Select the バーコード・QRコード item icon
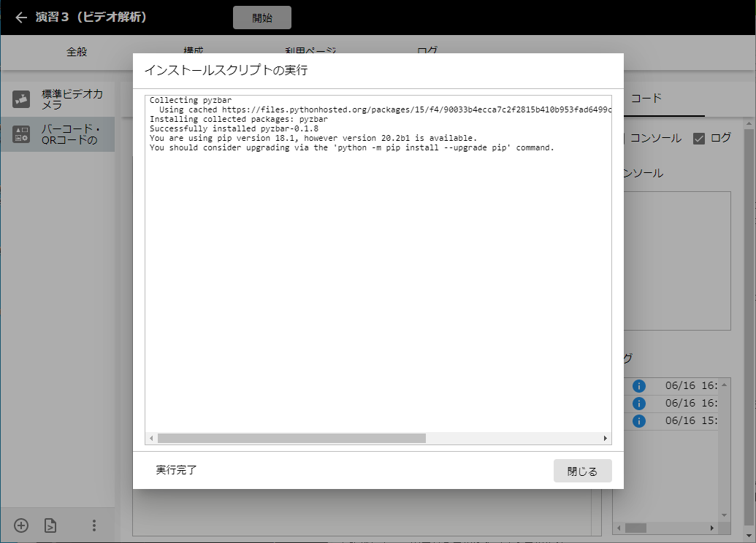This screenshot has height=543, width=756. (x=21, y=134)
